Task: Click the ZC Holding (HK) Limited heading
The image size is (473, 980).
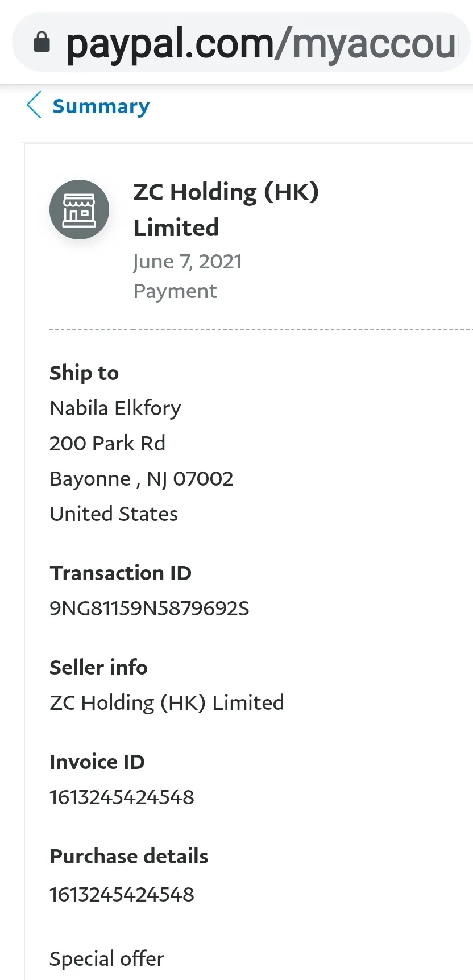Action: click(x=226, y=210)
